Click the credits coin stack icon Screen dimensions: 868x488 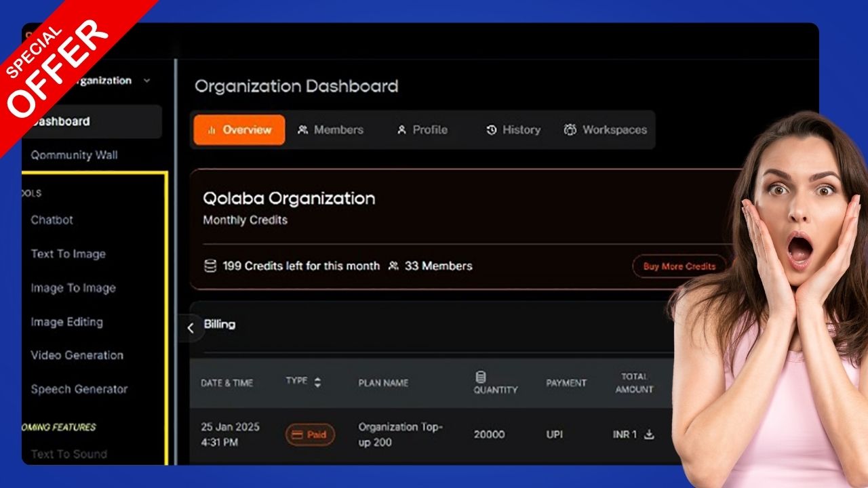tap(210, 266)
